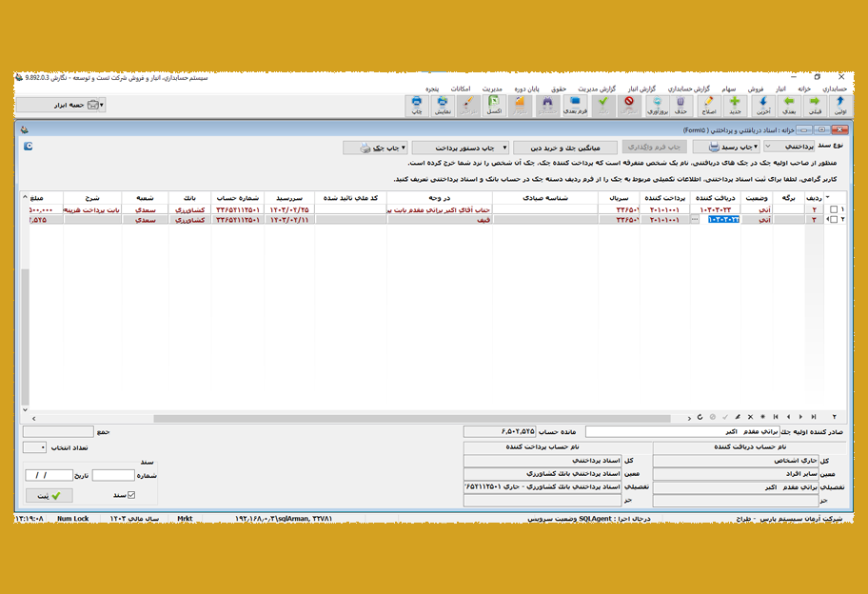Click the شماره document number field
Screen dimensions: 868x594
[x=113, y=475]
